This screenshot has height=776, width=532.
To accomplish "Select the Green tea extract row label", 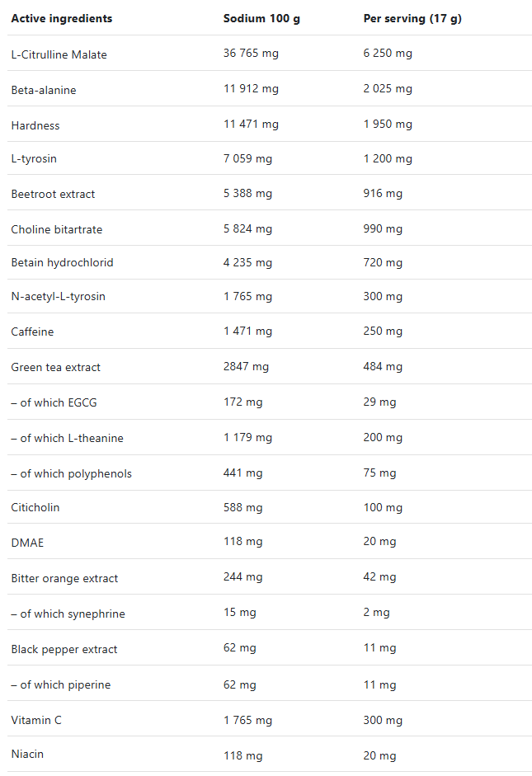I will tap(55, 367).
